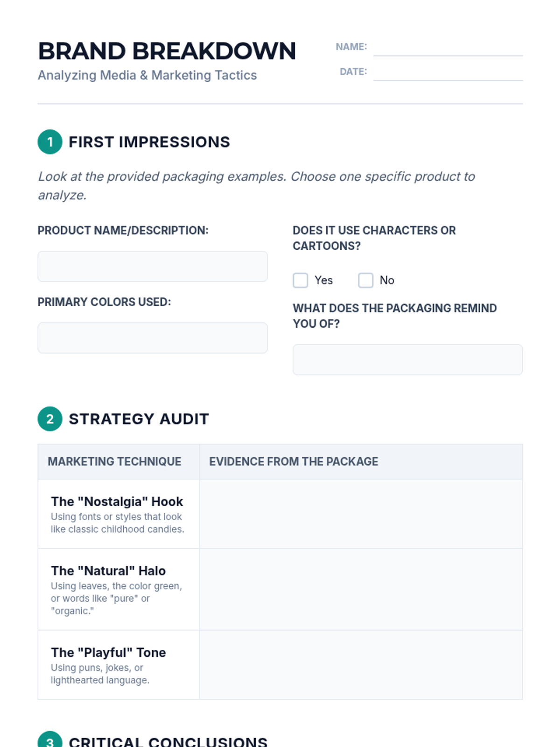Click the number 1 section badge
The image size is (560, 747).
50,142
